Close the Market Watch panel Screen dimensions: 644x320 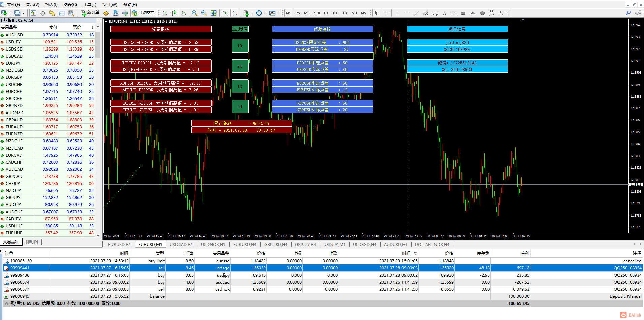pyautogui.click(x=99, y=20)
